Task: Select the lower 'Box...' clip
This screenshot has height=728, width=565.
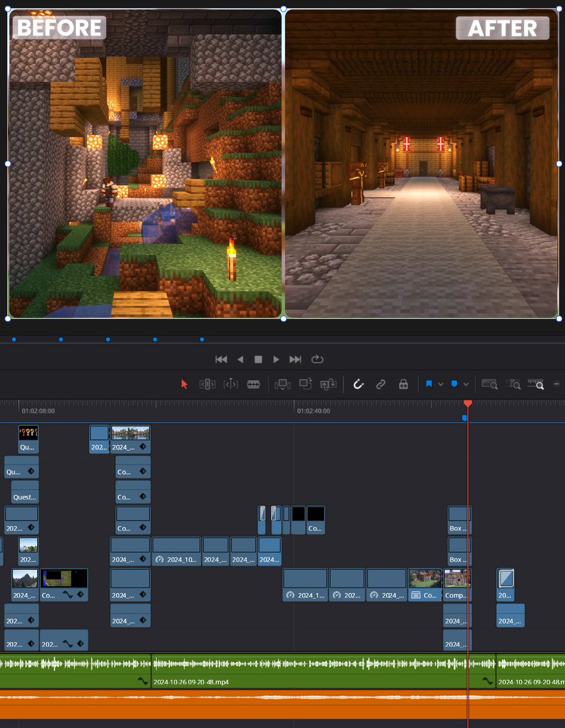Action: point(459,551)
